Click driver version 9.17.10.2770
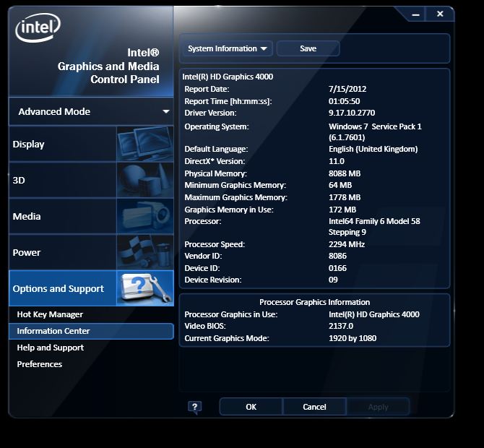 [x=352, y=113]
